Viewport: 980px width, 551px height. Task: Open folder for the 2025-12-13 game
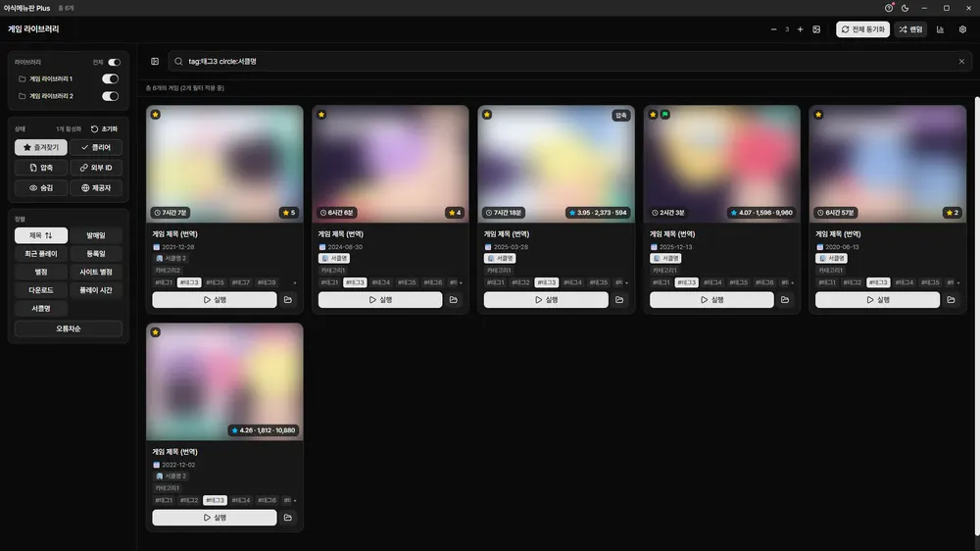pyautogui.click(x=785, y=300)
